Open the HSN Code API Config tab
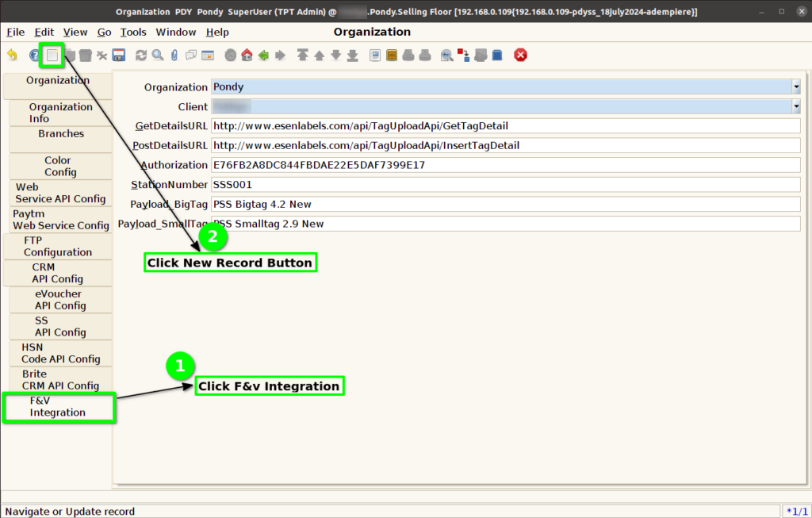 pyautogui.click(x=60, y=353)
